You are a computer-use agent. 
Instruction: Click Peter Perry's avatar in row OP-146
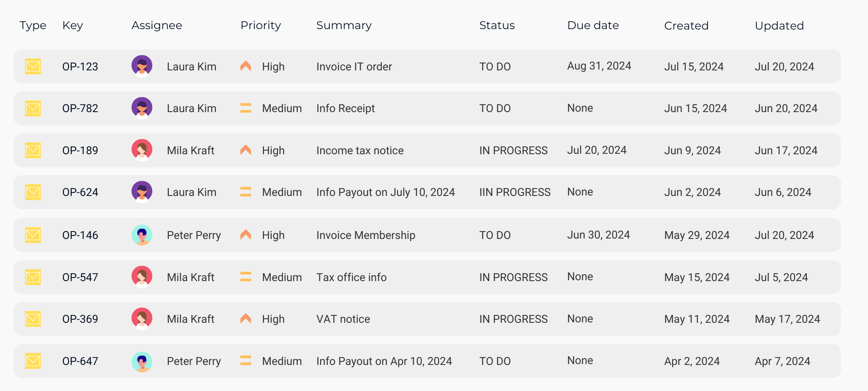coord(142,235)
